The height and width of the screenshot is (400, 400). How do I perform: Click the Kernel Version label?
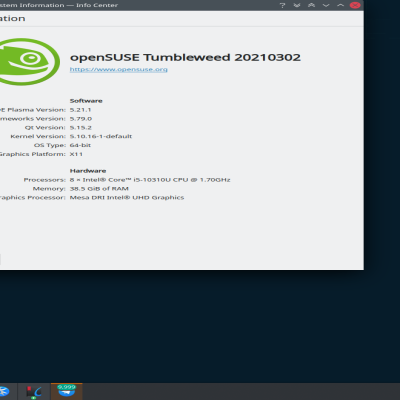click(x=38, y=136)
